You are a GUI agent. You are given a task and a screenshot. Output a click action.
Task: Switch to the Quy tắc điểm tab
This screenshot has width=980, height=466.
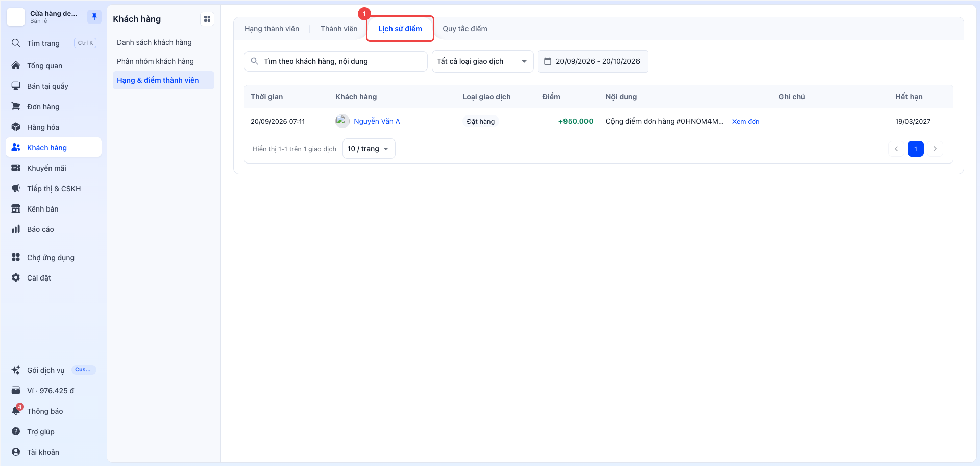click(x=464, y=29)
